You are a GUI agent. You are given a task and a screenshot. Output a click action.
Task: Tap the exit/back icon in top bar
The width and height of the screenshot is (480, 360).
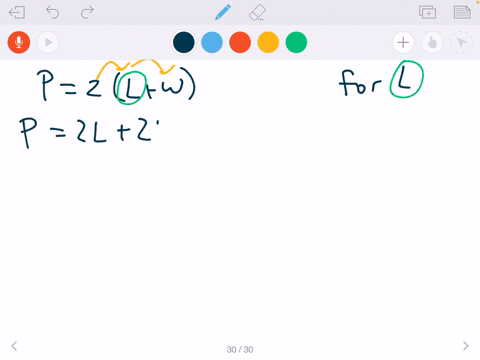[17, 13]
